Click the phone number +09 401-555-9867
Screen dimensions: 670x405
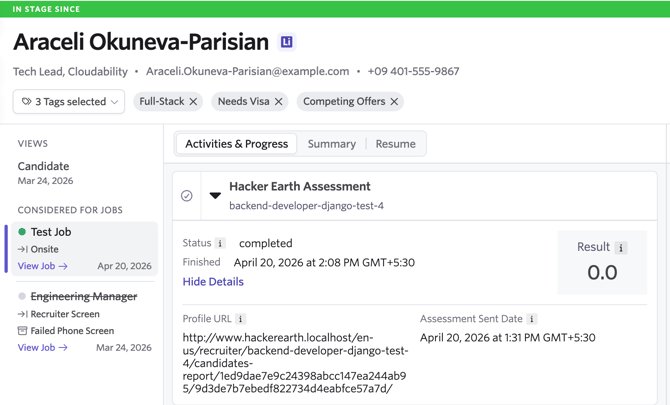[413, 71]
